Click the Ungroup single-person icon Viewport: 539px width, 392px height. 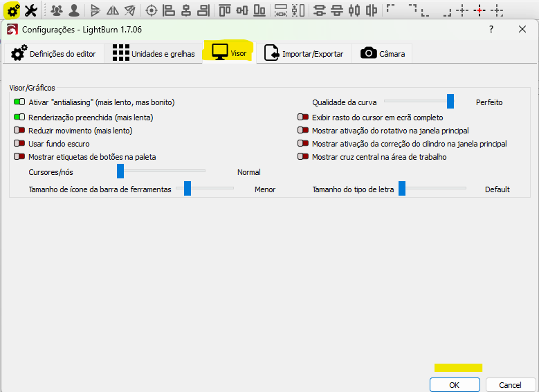73,10
